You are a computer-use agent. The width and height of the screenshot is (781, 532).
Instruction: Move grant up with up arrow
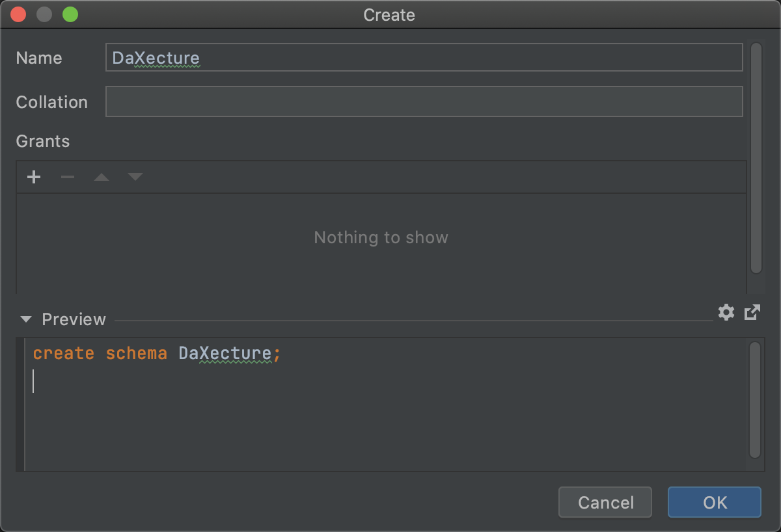(x=102, y=177)
